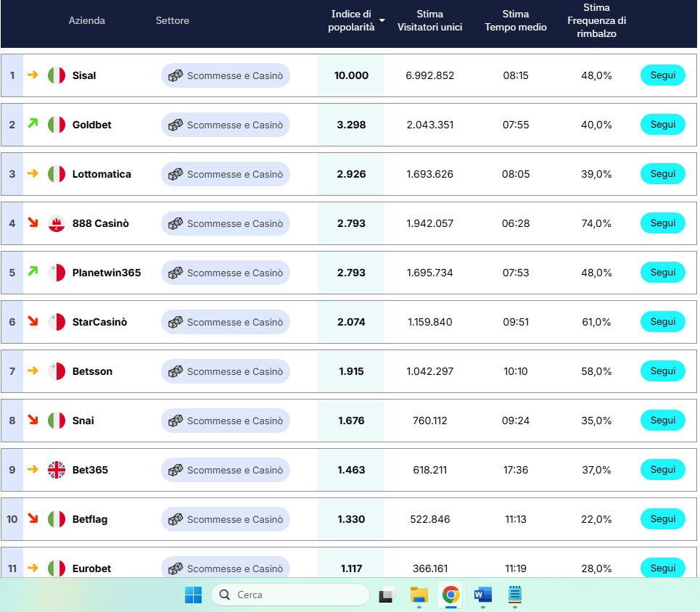
Task: Open Task View from the taskbar
Action: click(x=387, y=595)
